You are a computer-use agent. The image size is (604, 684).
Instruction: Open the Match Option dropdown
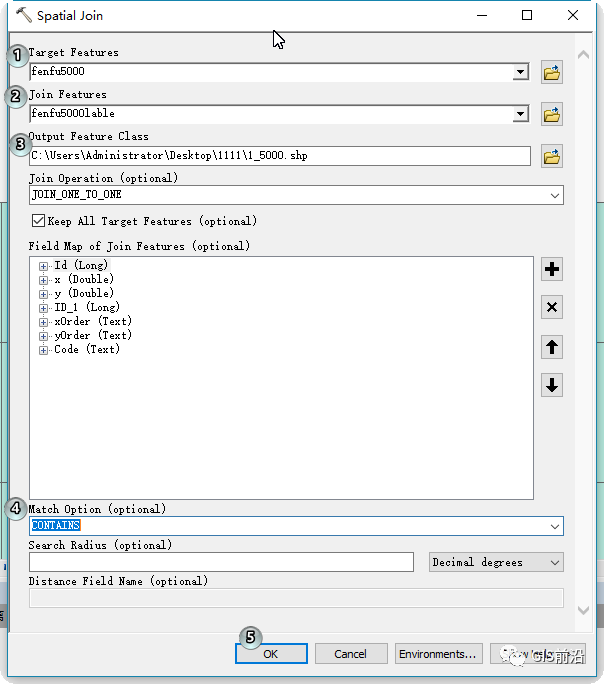(555, 527)
